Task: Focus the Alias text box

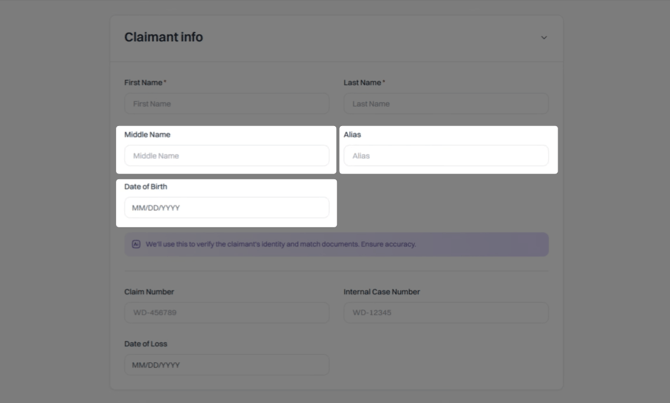Action: click(x=446, y=156)
